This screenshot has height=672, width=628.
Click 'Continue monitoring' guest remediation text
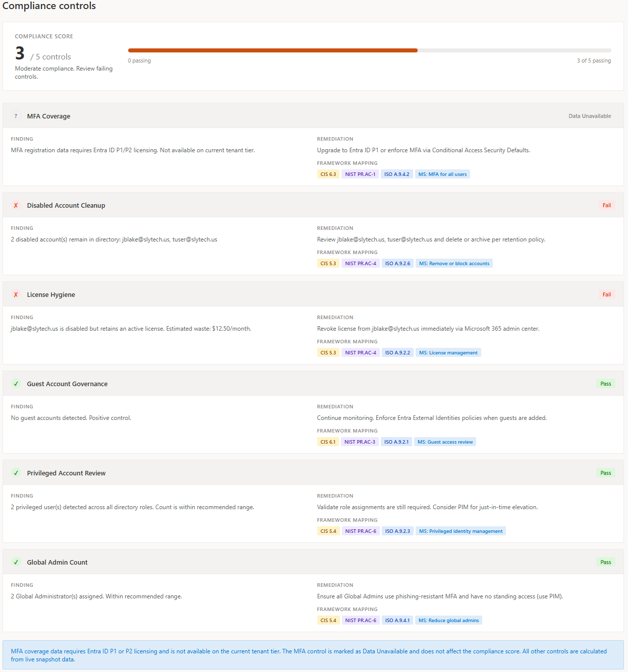coord(432,418)
